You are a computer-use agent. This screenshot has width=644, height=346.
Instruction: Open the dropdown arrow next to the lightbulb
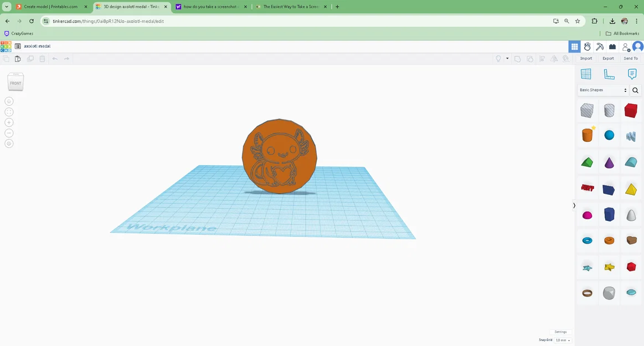507,58
